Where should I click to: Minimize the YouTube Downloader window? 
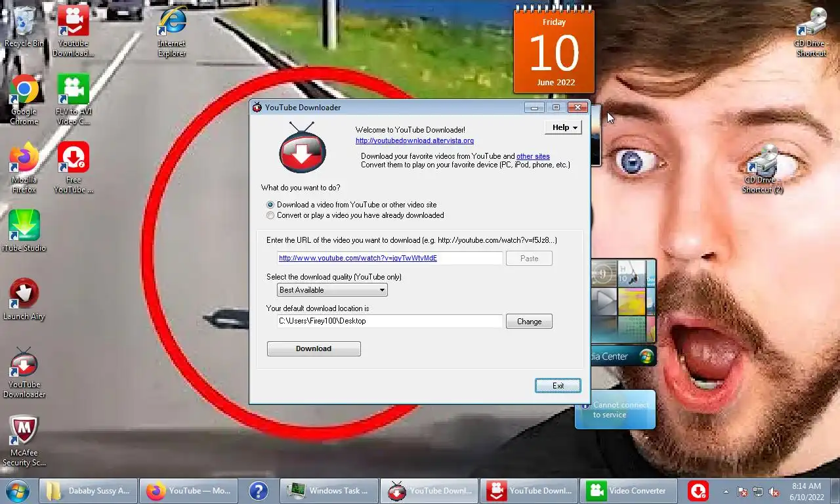(x=534, y=108)
